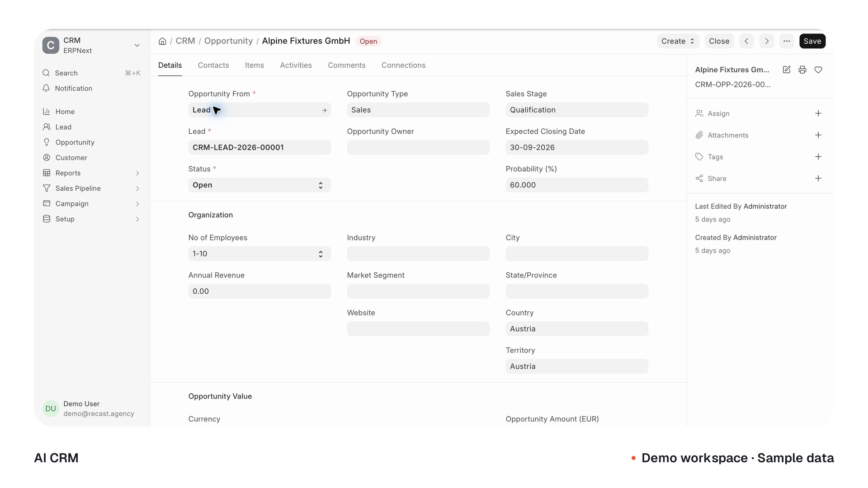The height and width of the screenshot is (488, 868).
Task: Add an attachment with the plus icon
Action: pos(818,135)
